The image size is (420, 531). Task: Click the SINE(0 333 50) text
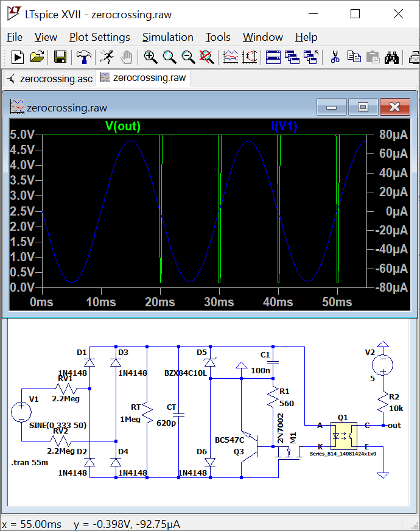click(58, 425)
